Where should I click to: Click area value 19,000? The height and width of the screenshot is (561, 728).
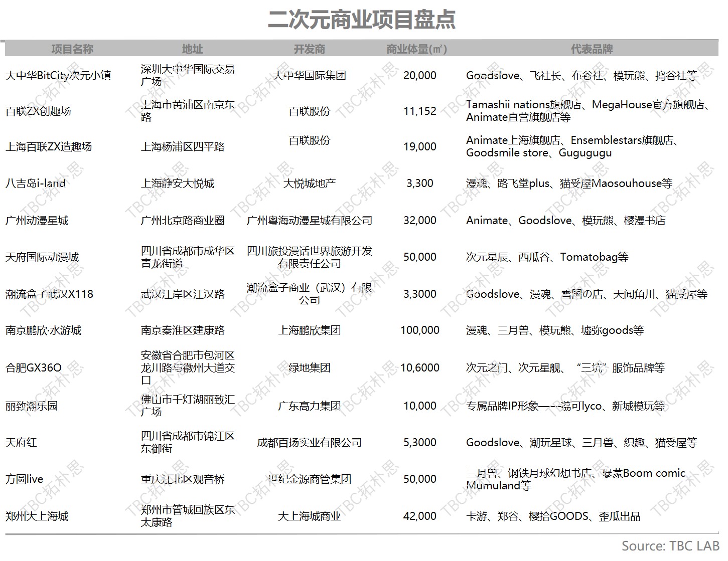coord(420,147)
